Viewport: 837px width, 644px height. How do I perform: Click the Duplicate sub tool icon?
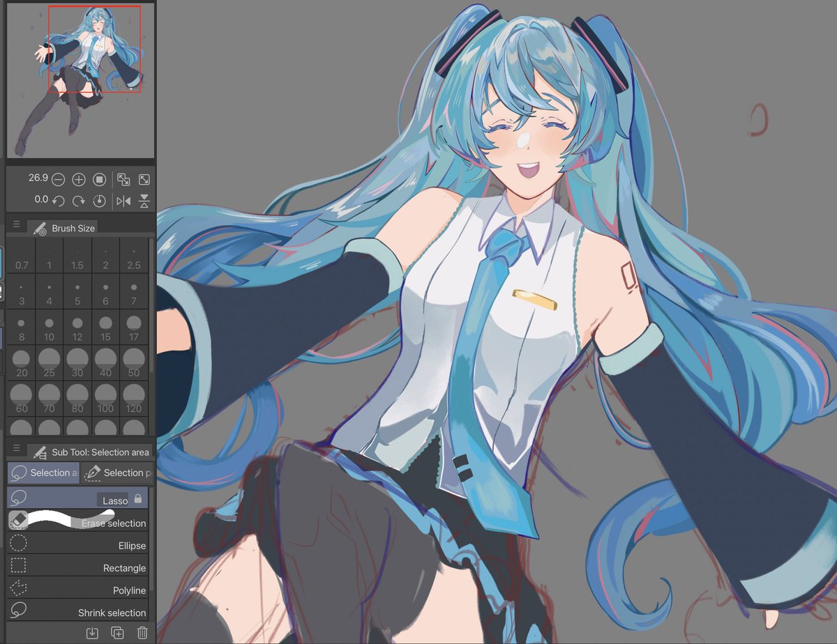coord(117,633)
